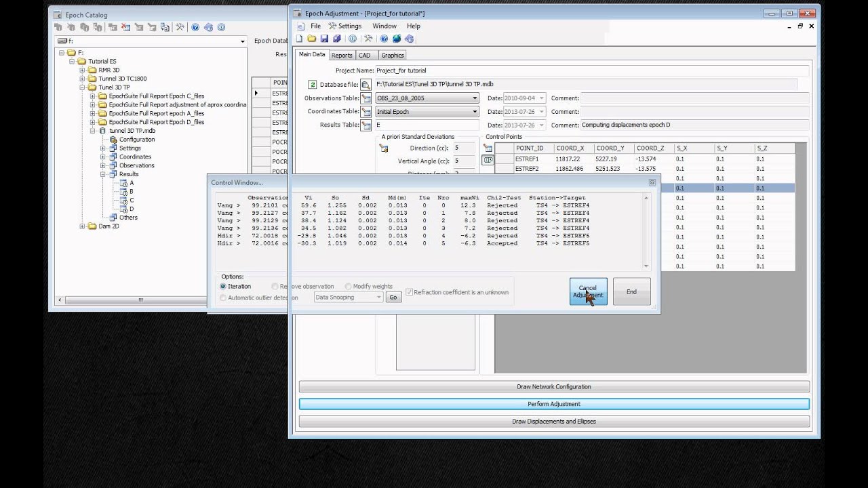Open the File menu
The width and height of the screenshot is (868, 488).
coord(315,26)
